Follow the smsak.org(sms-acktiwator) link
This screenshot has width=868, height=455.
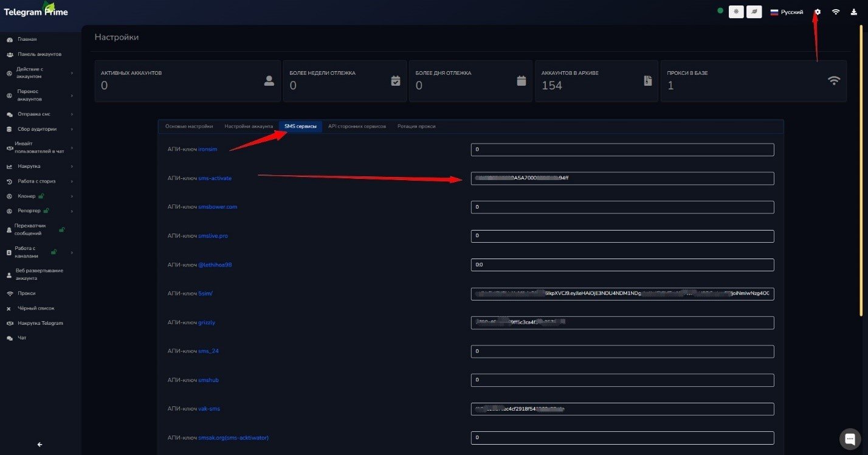point(233,437)
